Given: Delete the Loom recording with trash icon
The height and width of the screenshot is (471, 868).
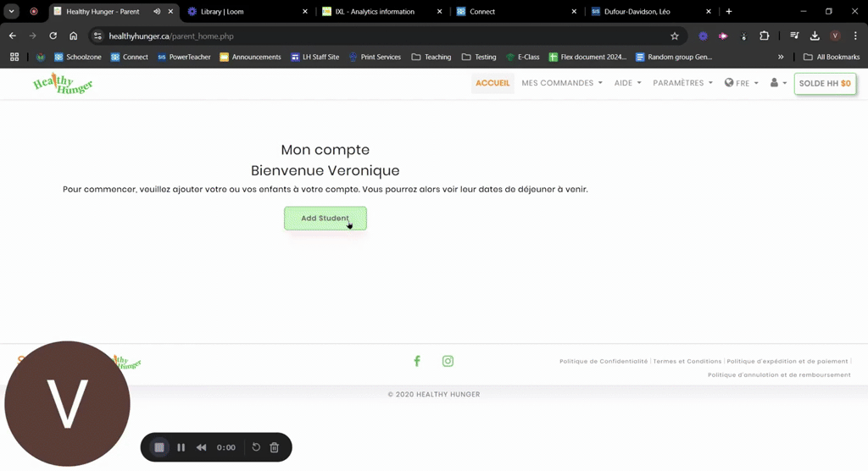Looking at the screenshot, I should [x=274, y=447].
